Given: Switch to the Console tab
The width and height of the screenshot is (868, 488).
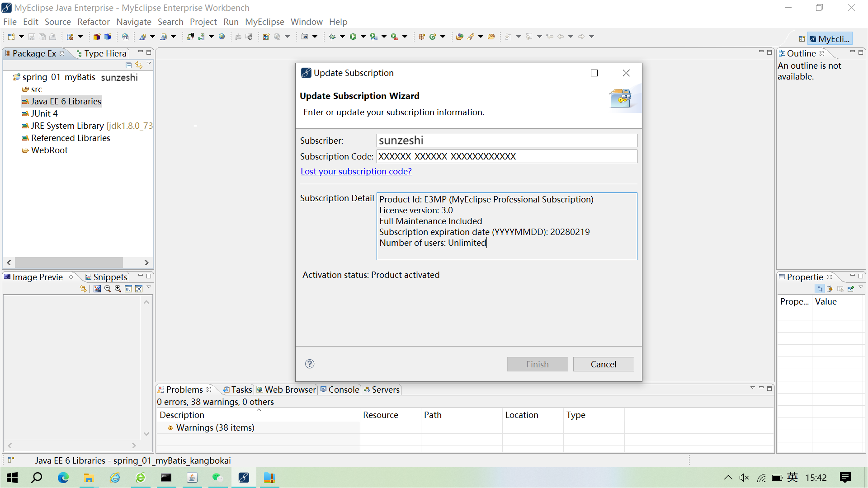Looking at the screenshot, I should [340, 389].
